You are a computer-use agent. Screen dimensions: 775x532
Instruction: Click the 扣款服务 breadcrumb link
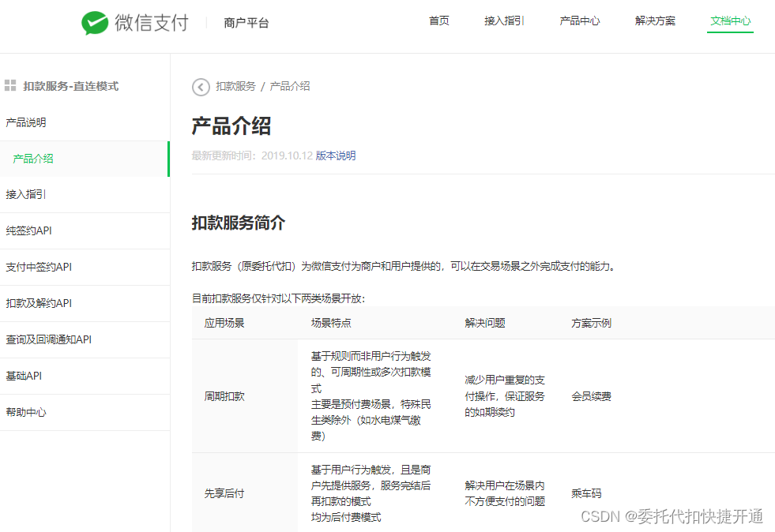pos(235,87)
